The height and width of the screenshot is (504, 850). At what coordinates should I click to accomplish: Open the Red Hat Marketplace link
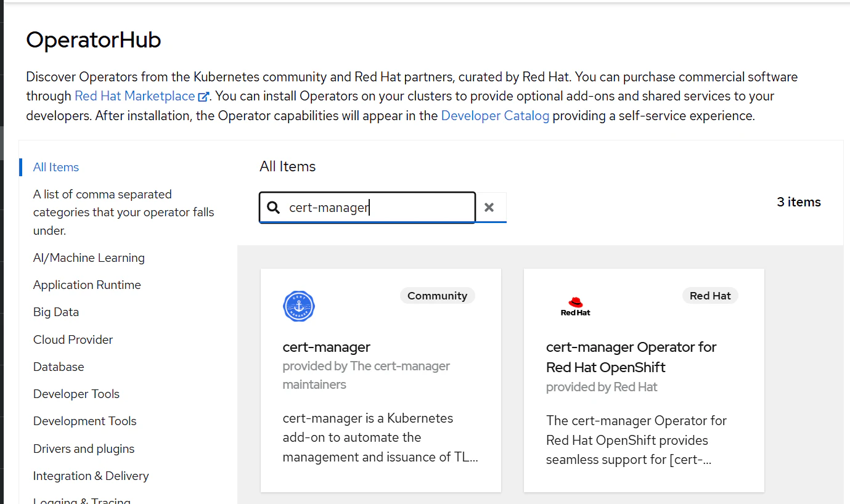(134, 96)
